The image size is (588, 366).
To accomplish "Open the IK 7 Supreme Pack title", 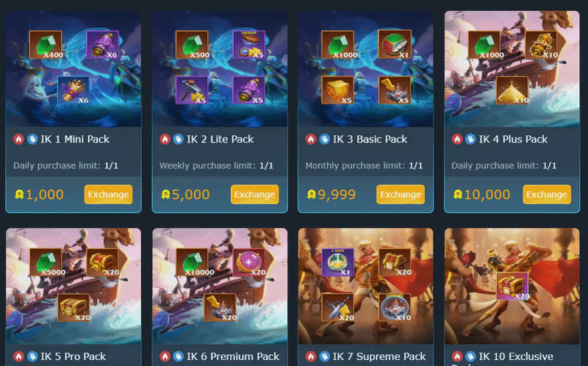I will pyautogui.click(x=379, y=356).
